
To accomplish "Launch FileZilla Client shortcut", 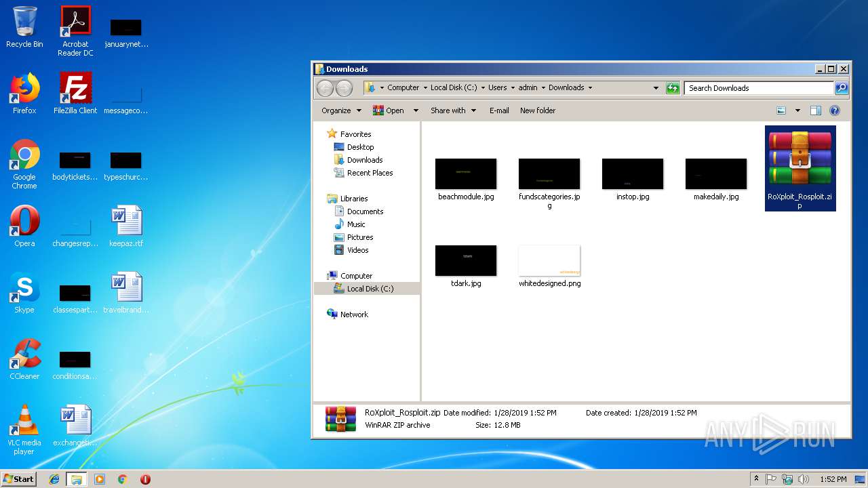I will pyautogui.click(x=75, y=94).
